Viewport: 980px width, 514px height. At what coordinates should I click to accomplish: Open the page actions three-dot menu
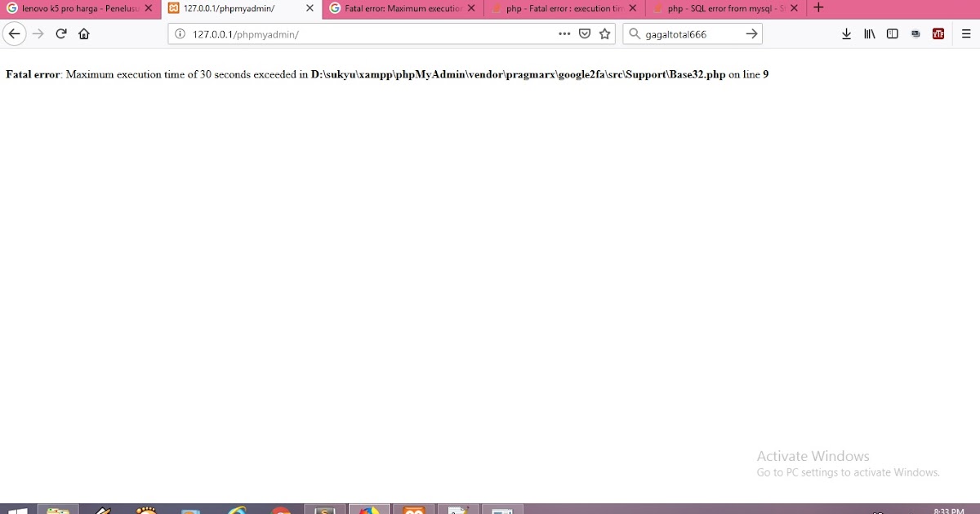pyautogui.click(x=564, y=34)
